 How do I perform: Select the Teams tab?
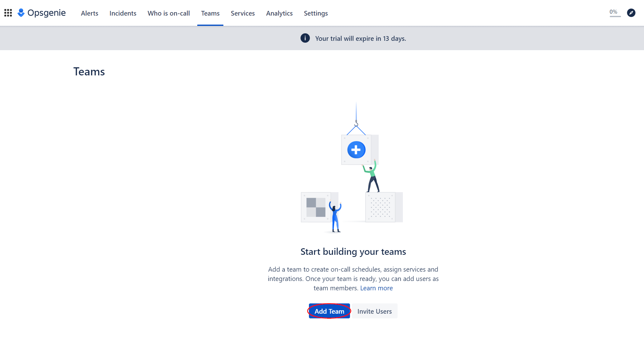click(210, 13)
